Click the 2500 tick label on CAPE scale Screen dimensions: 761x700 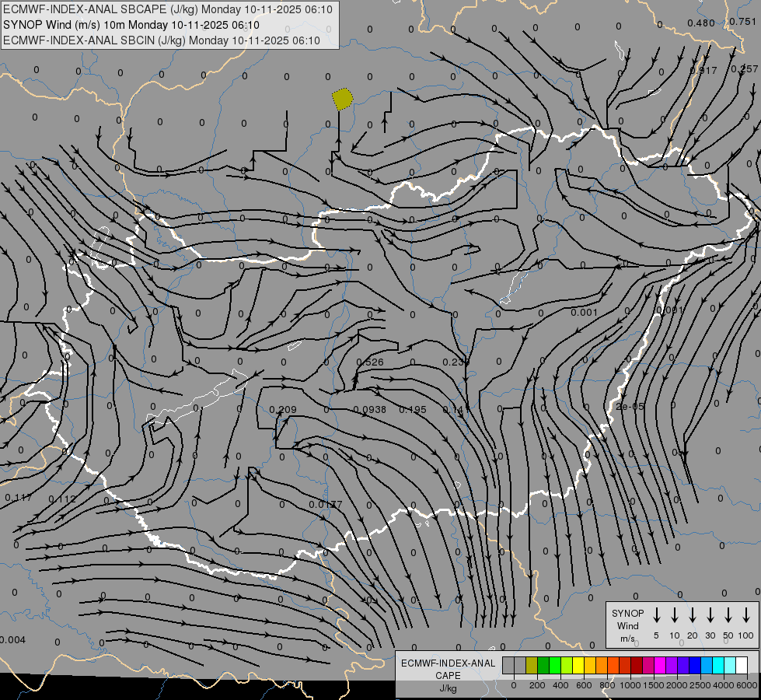700,685
